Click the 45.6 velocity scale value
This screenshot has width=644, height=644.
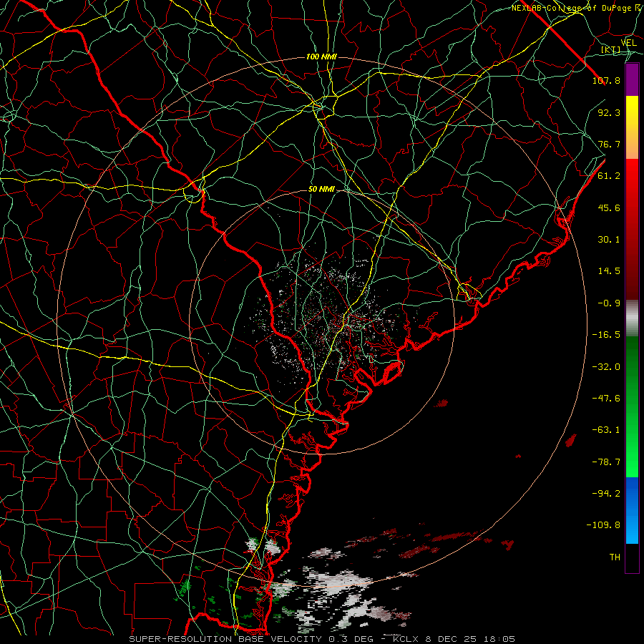tap(609, 208)
